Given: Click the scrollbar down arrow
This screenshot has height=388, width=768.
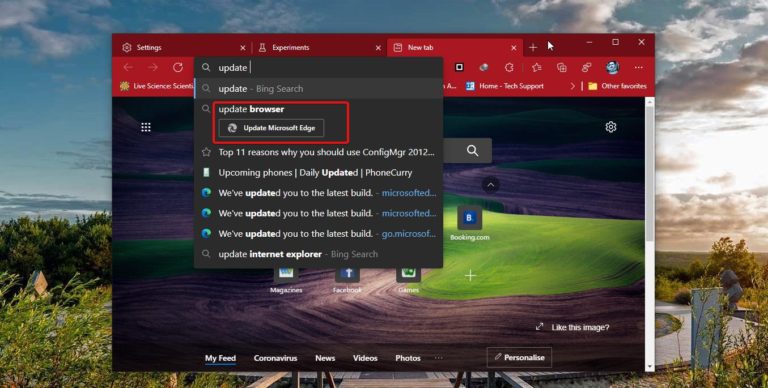Looking at the screenshot, I should [x=649, y=367].
